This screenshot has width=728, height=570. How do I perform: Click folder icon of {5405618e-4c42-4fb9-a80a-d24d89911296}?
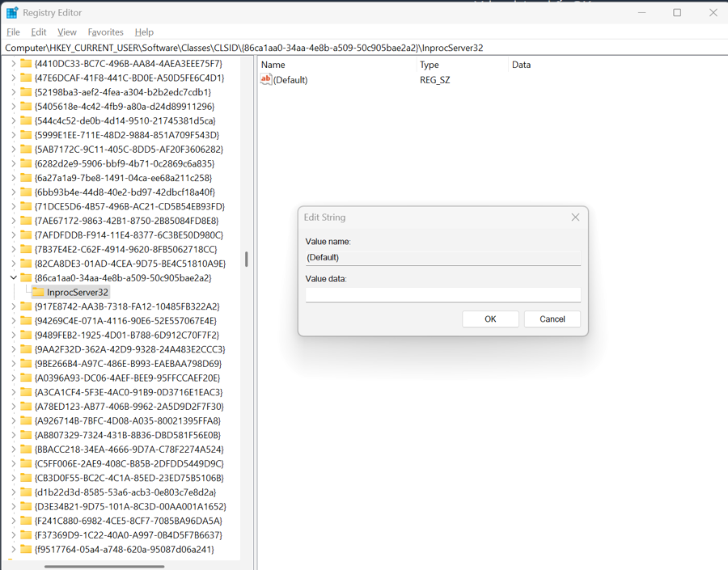click(x=26, y=106)
